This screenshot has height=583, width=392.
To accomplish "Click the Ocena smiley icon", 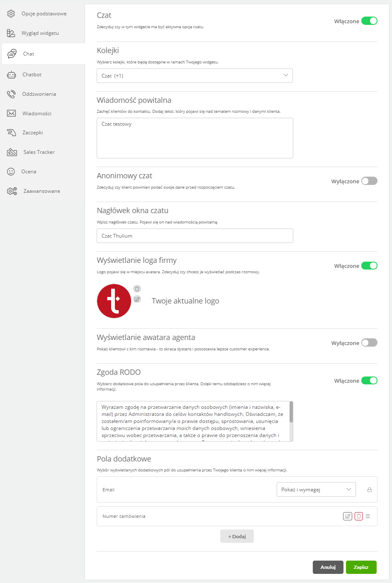I will pos(11,171).
